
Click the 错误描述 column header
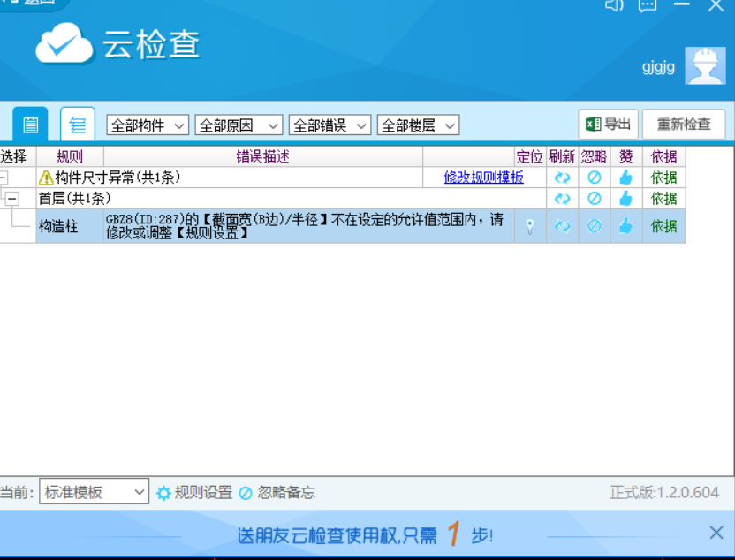pos(262,156)
